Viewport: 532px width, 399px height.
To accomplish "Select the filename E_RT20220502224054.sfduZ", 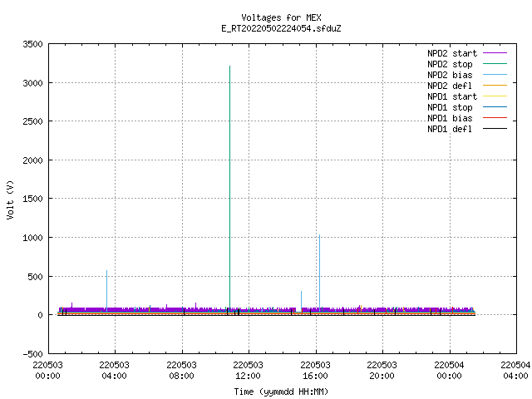I will click(x=281, y=28).
